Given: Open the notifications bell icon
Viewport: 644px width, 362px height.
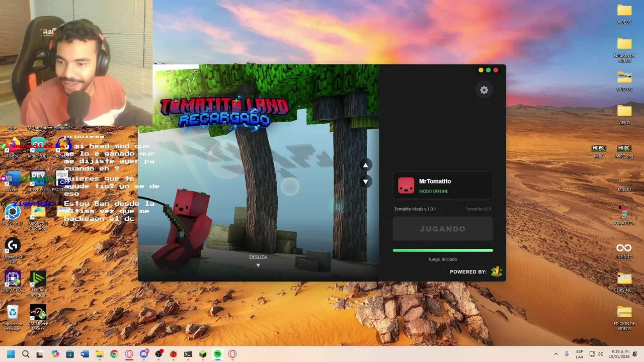Looking at the screenshot, I should (x=635, y=354).
